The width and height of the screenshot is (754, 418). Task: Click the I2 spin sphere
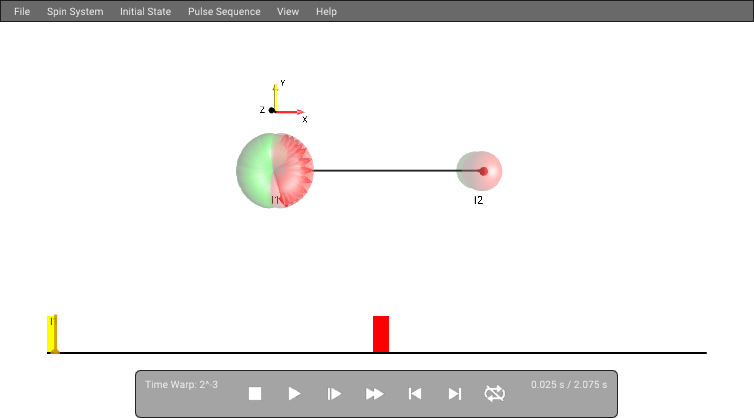479,171
